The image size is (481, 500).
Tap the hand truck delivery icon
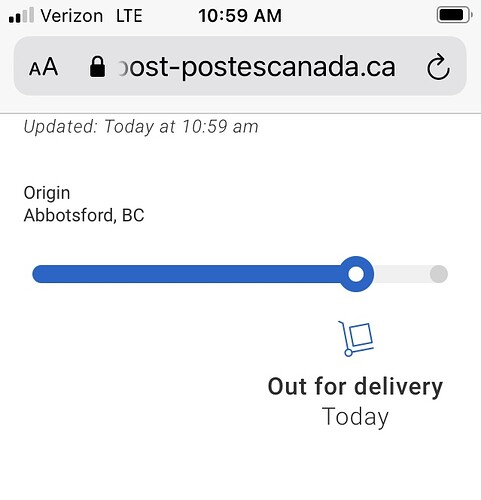(x=356, y=338)
